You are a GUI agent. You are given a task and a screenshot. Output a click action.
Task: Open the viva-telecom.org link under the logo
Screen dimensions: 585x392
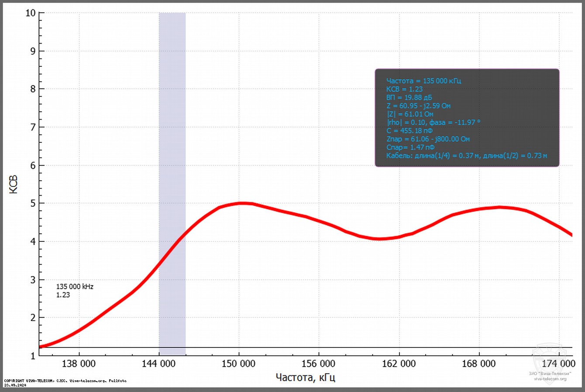(550, 378)
